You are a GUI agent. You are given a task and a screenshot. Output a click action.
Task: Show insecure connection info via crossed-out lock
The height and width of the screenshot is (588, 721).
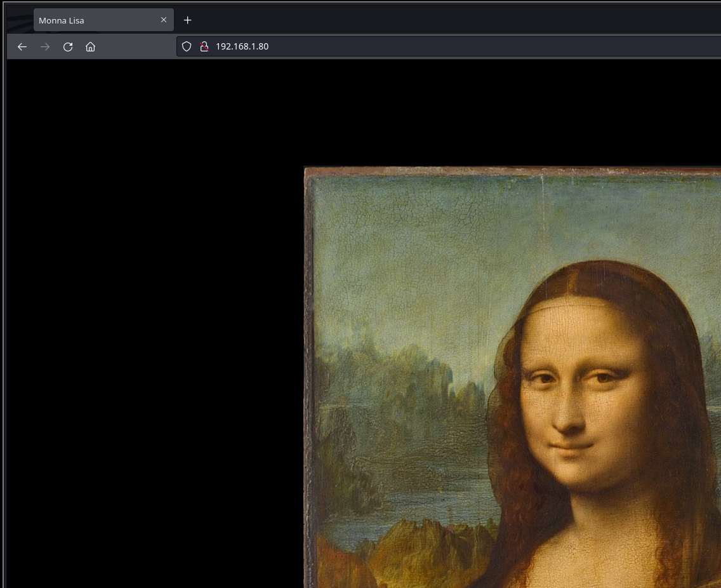tap(204, 46)
